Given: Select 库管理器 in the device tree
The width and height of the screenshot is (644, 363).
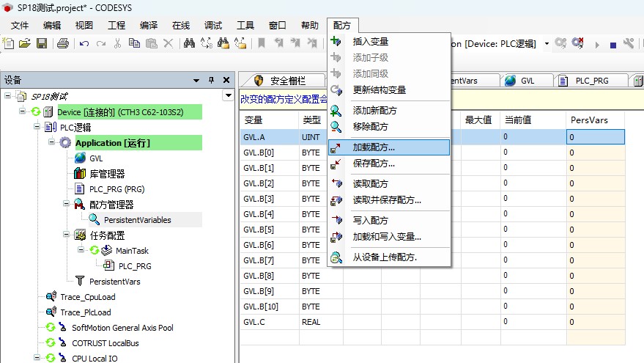Looking at the screenshot, I should pos(107,174).
